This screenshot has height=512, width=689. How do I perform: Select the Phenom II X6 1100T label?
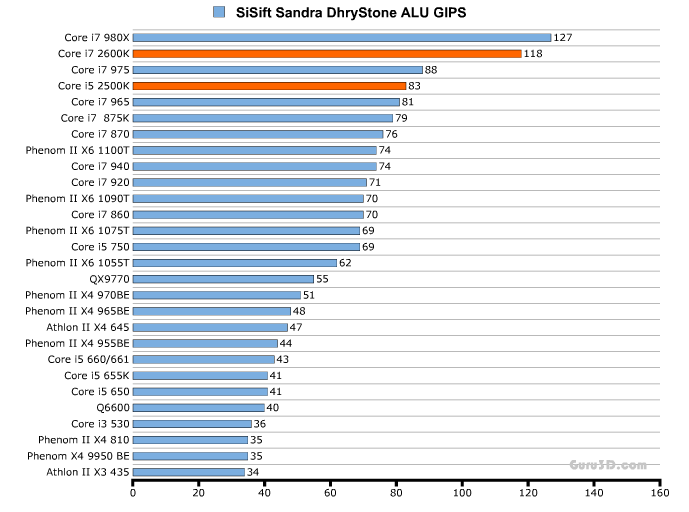77,150
